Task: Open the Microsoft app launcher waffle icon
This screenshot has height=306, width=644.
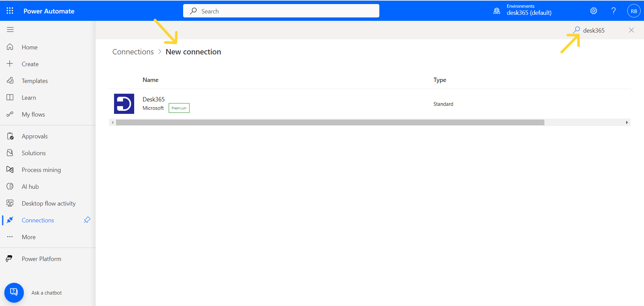Action: coord(10,10)
